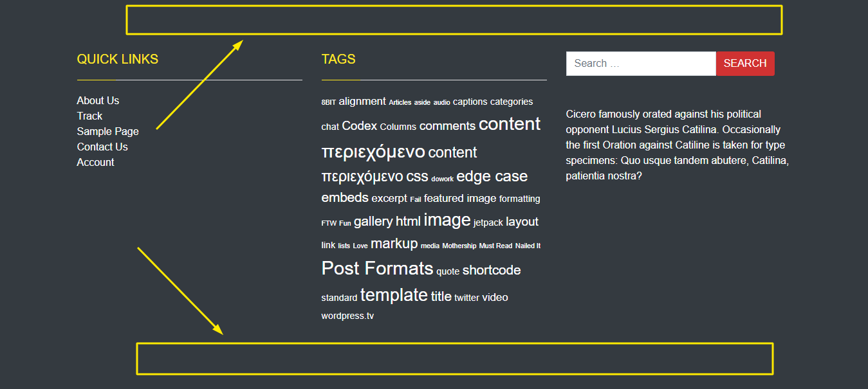Click the TAGS heading
The image size is (868, 389).
[x=338, y=59]
